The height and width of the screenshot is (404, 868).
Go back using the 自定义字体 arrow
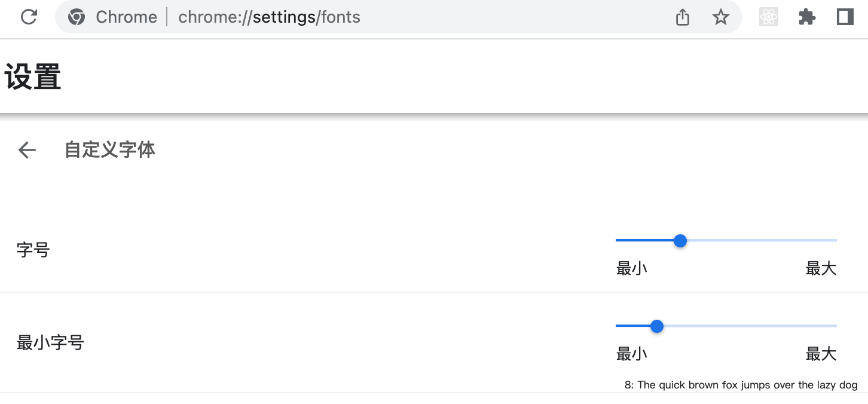tap(27, 150)
